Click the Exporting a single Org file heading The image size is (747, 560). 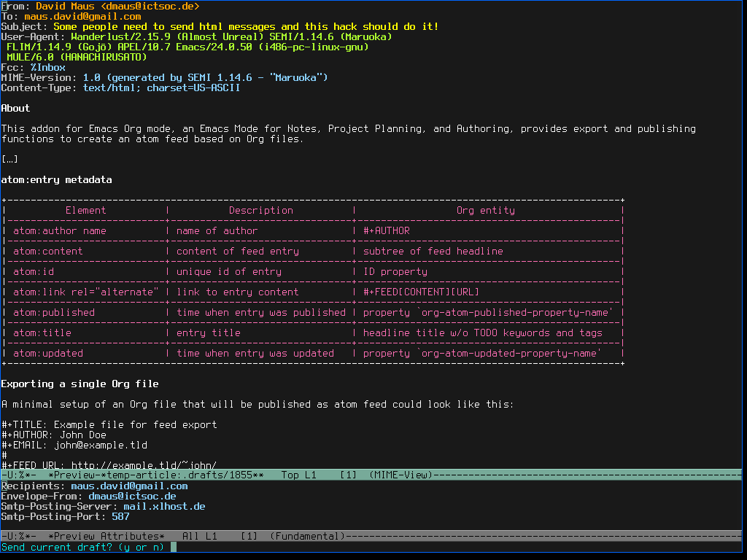coord(80,384)
